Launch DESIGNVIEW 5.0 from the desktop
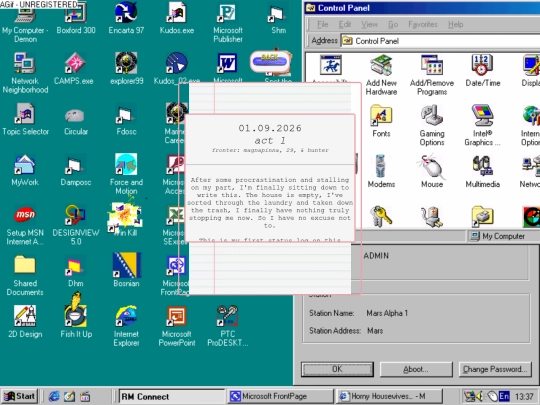 [x=76, y=225]
